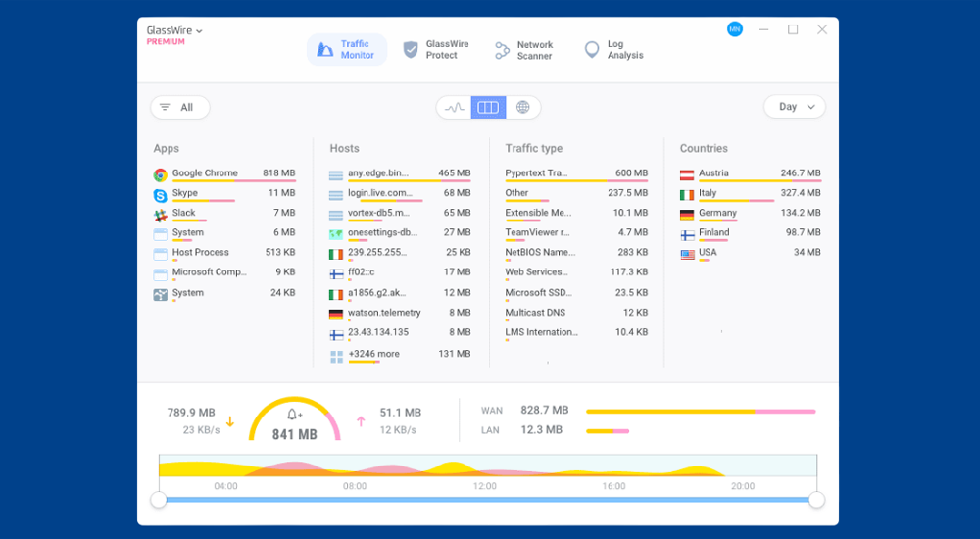This screenshot has height=539, width=980.
Task: Open the Network Scanner tab
Action: pyautogui.click(x=524, y=50)
